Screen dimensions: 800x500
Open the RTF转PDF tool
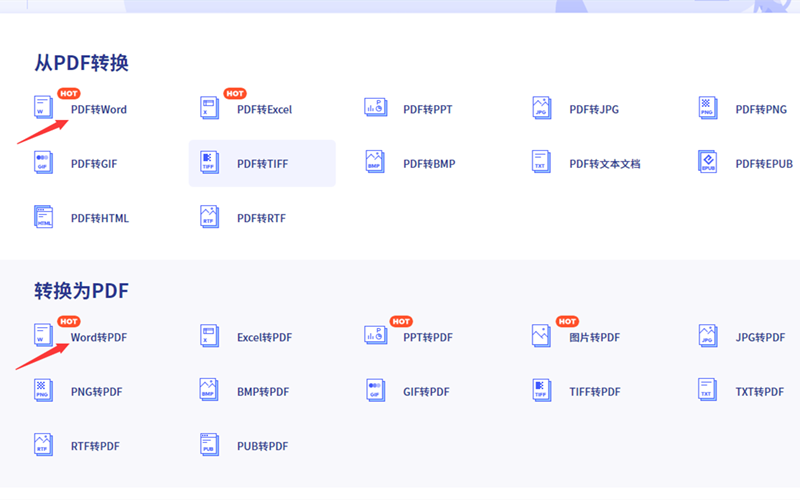[x=95, y=446]
